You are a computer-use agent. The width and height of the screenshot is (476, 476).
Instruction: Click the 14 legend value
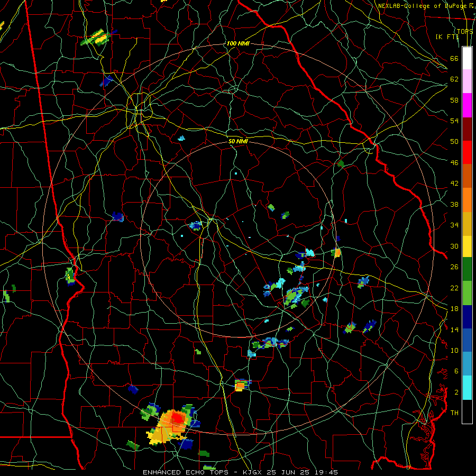click(454, 329)
